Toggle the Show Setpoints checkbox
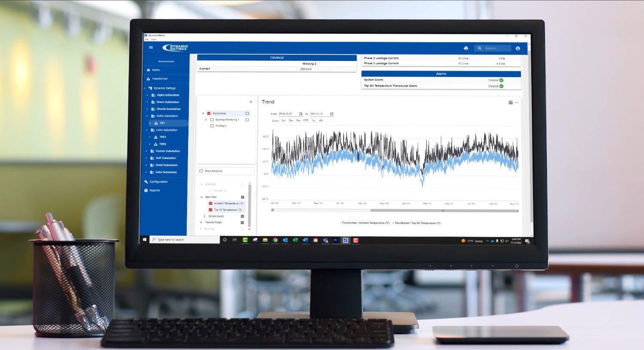Viewport: 644px width, 350px height. click(200, 171)
